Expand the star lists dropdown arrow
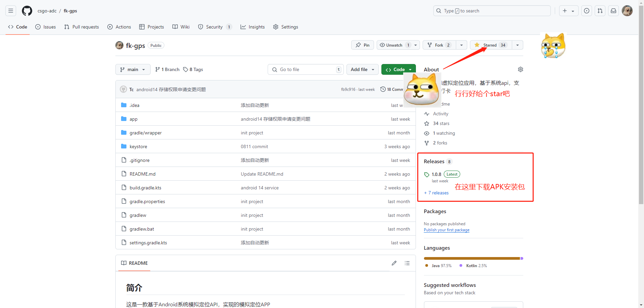Screen dimensions: 644x308 518,45
